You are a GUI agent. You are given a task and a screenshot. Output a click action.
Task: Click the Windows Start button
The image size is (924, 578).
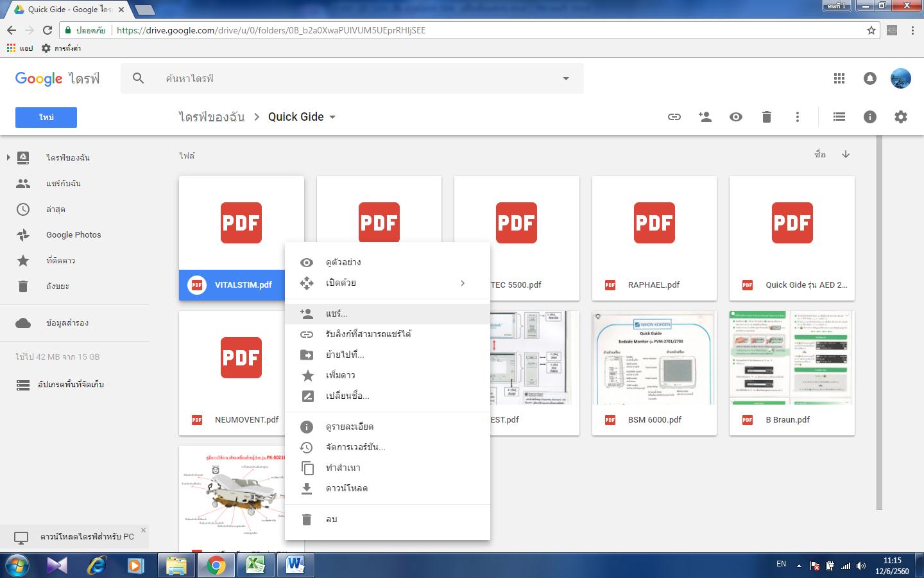[17, 565]
